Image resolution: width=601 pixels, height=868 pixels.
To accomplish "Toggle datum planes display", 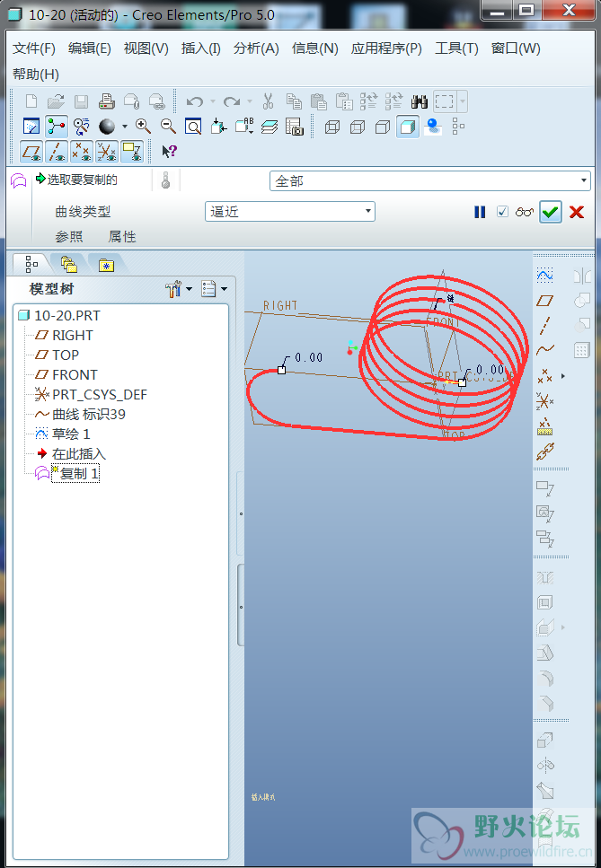I will (x=31, y=152).
